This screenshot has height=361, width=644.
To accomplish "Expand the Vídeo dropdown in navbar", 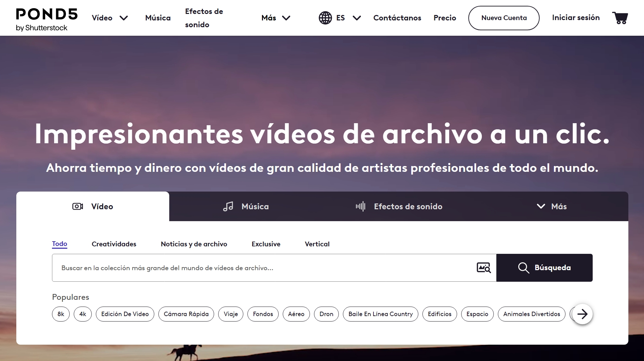I will coord(109,18).
